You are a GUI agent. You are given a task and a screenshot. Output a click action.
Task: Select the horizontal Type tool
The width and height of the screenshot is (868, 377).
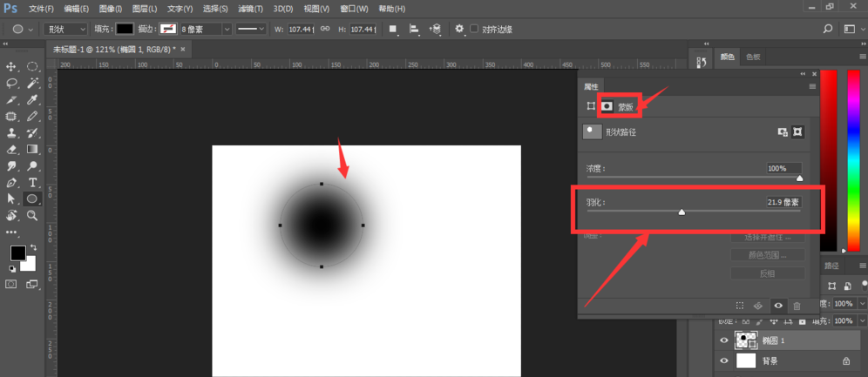tap(33, 183)
